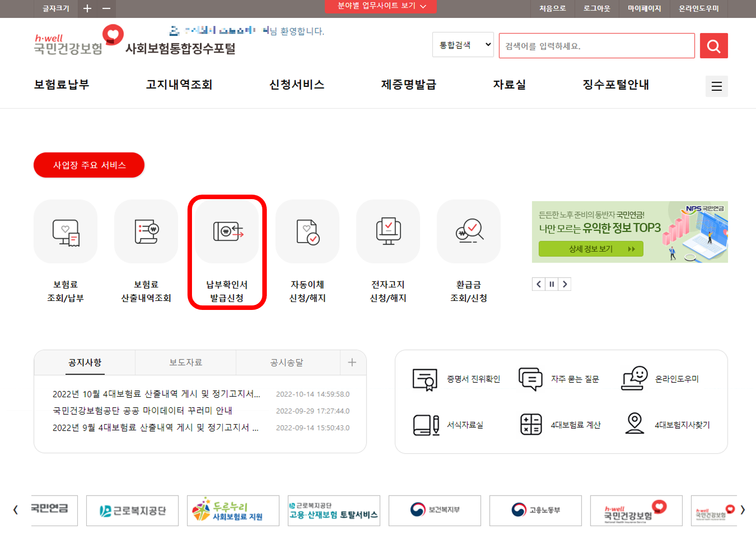The image size is (756, 539).
Task: Select the 보험료 조회/납부 icon
Action: pos(65,231)
